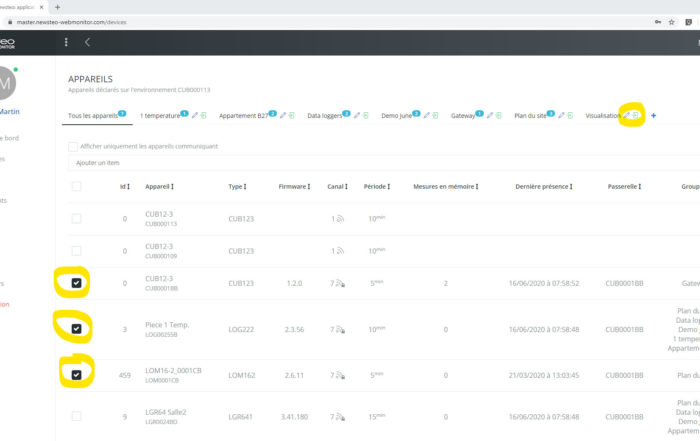Open the 'Visualisation' tab
Viewport: 700px width, 441px height.
coord(603,116)
